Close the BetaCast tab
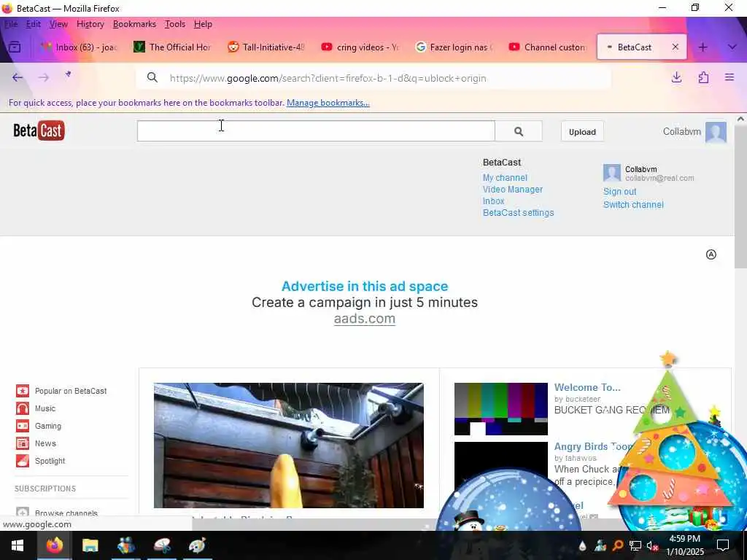Image resolution: width=747 pixels, height=560 pixels. click(675, 47)
